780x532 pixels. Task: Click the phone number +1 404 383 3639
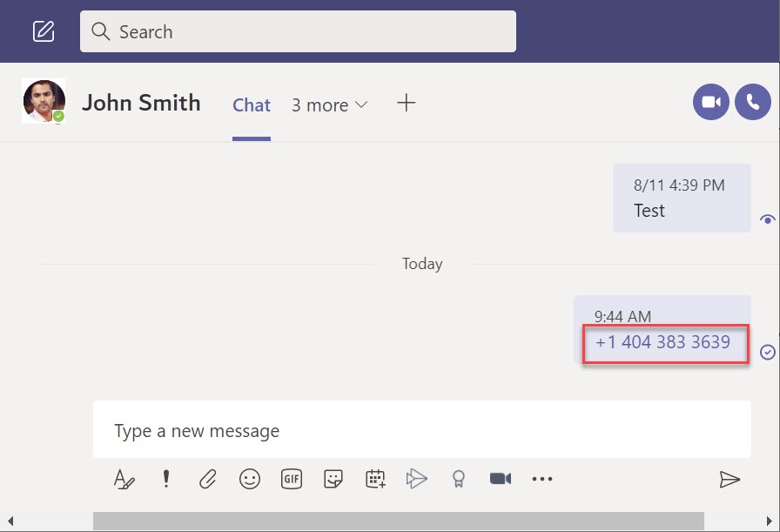662,342
